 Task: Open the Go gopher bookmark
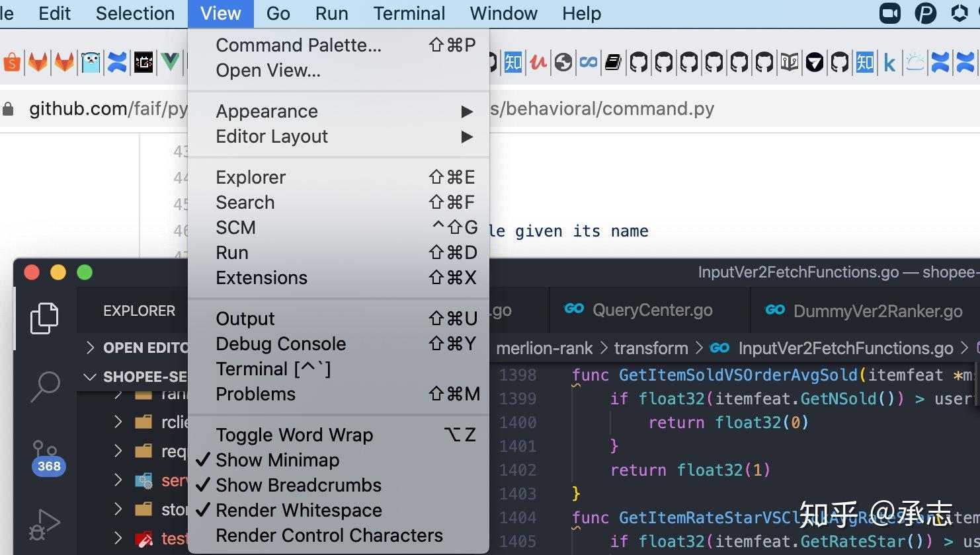click(x=91, y=63)
